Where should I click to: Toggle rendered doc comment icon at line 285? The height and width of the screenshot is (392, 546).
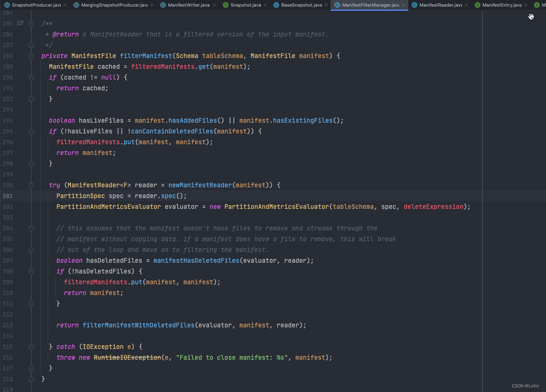tap(20, 23)
